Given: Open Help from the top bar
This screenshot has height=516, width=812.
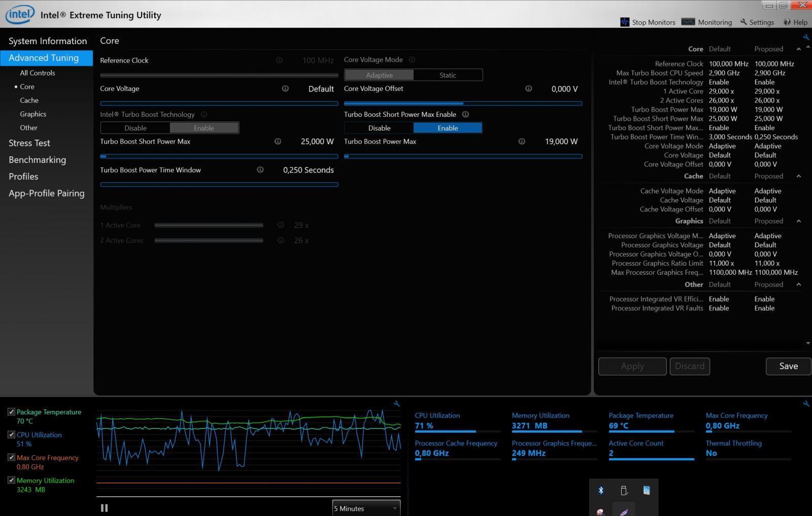Looking at the screenshot, I should tap(795, 22).
